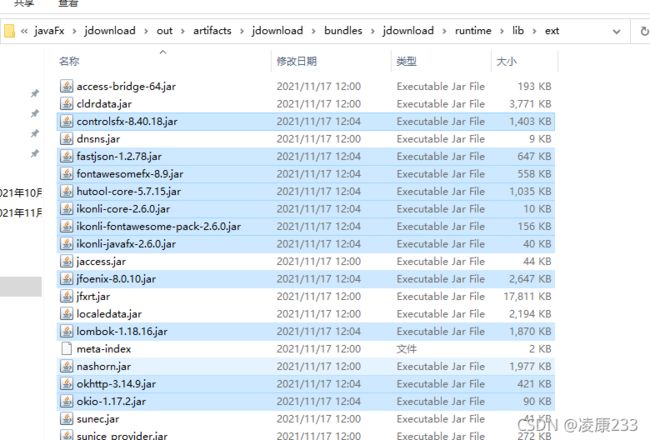Click the 文件 type cell of meta-index
Viewport: 650px width, 440px height.
(406, 349)
